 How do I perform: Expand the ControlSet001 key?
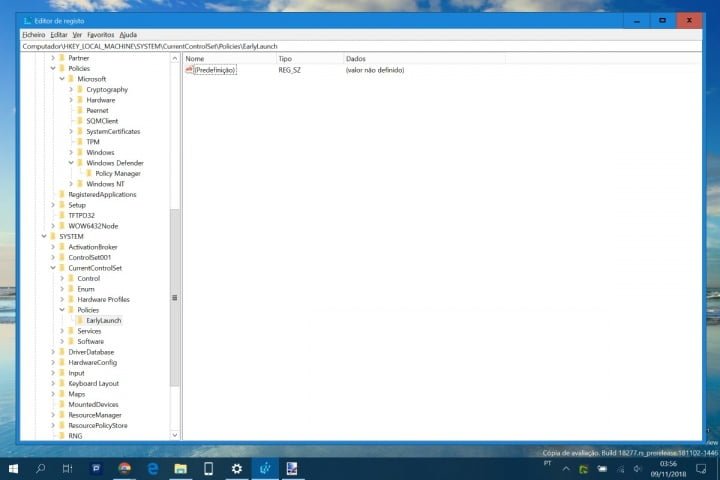tap(53, 257)
